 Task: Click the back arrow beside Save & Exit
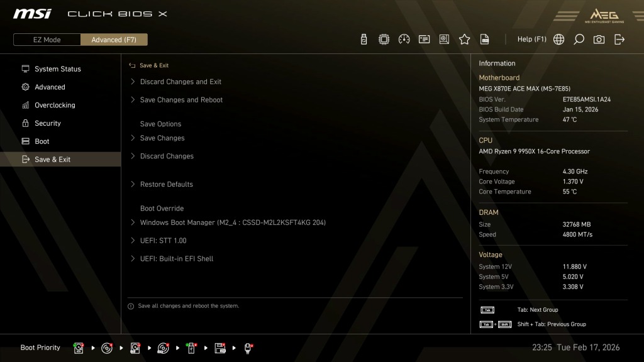(132, 65)
